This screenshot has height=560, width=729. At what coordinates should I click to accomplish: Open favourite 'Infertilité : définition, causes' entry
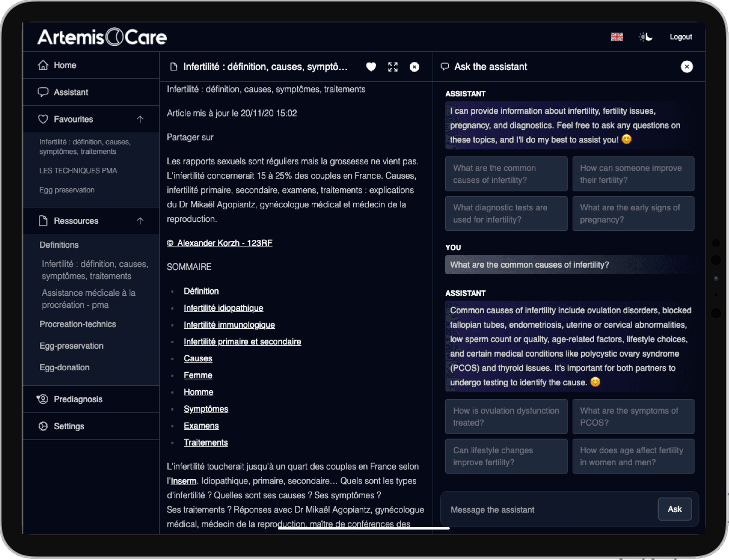pos(85,147)
